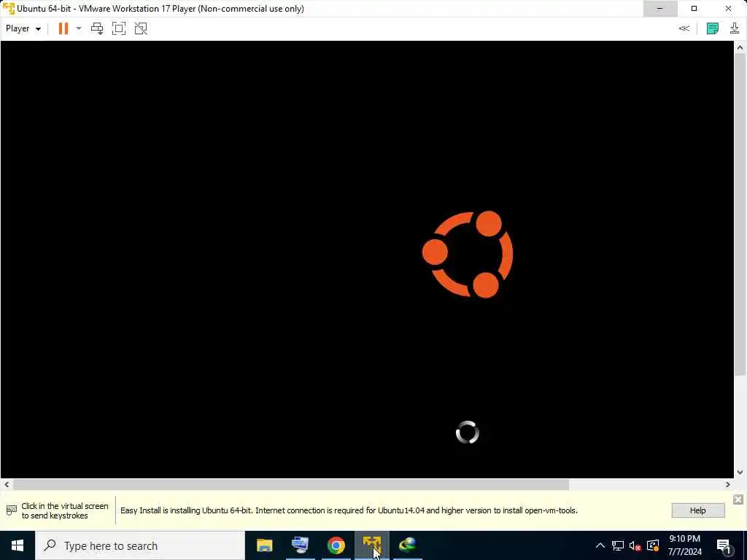This screenshot has height=560, width=747.
Task: Open the computer management taskbar app
Action: (x=300, y=545)
